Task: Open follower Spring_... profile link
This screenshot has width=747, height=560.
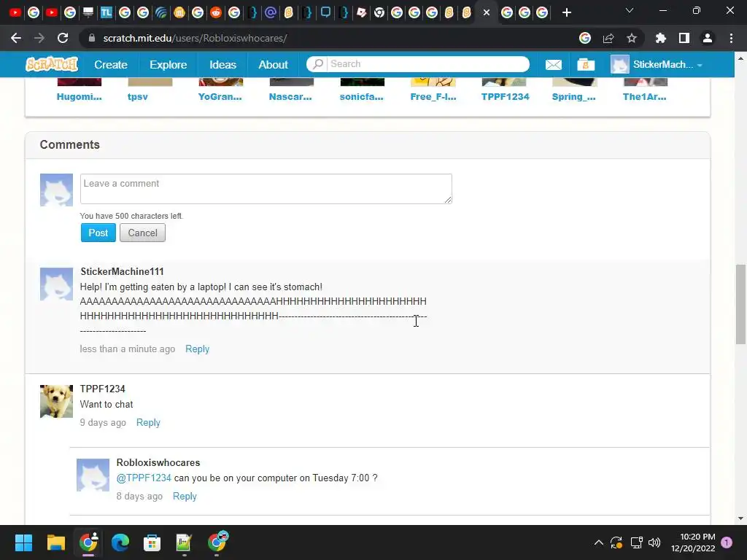Action: coord(573,97)
